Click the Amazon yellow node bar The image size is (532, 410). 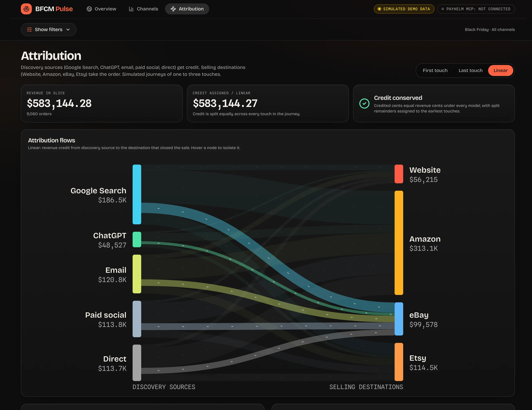(x=399, y=242)
